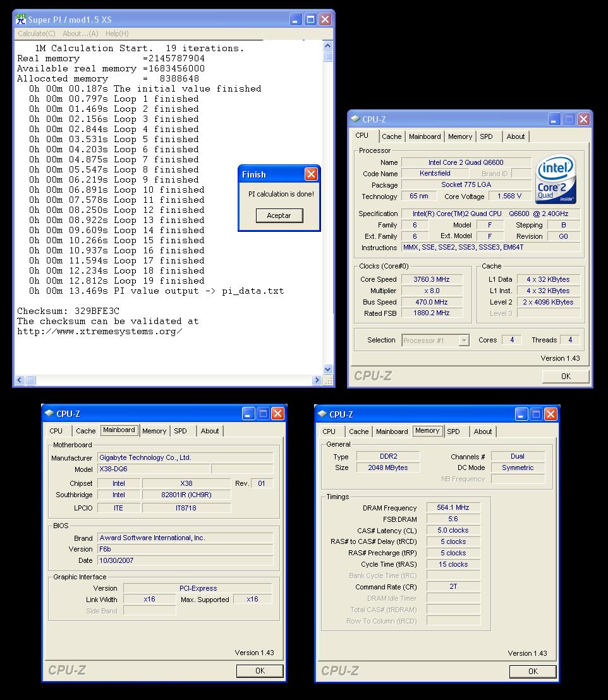Open the About...(A) menu in Super PI

(x=80, y=33)
